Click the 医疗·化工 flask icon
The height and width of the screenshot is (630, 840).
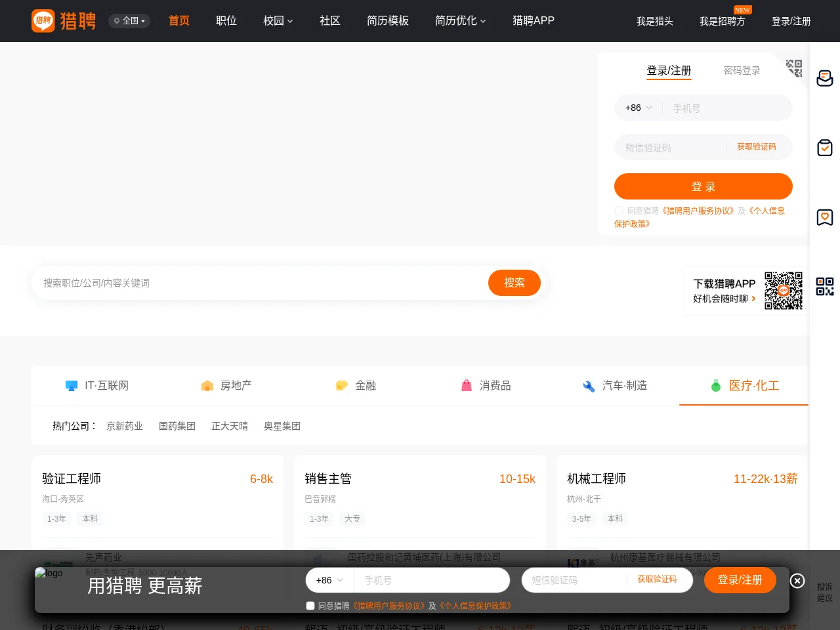[x=716, y=386]
